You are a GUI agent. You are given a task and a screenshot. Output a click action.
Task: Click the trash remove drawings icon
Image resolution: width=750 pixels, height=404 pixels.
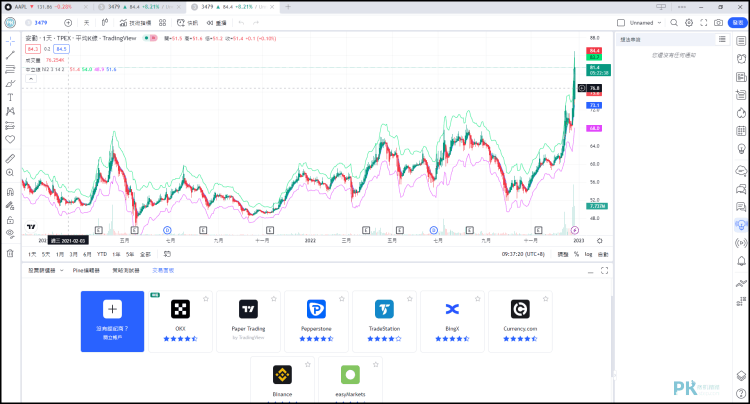coord(10,253)
